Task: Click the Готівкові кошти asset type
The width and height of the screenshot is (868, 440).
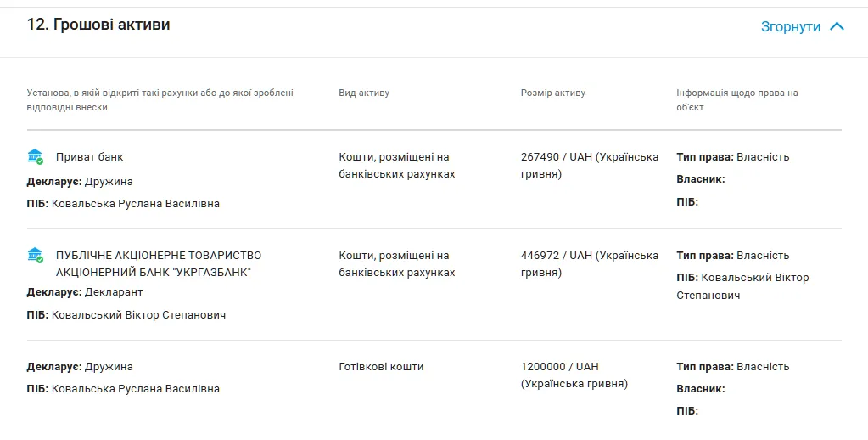Action: click(x=381, y=367)
